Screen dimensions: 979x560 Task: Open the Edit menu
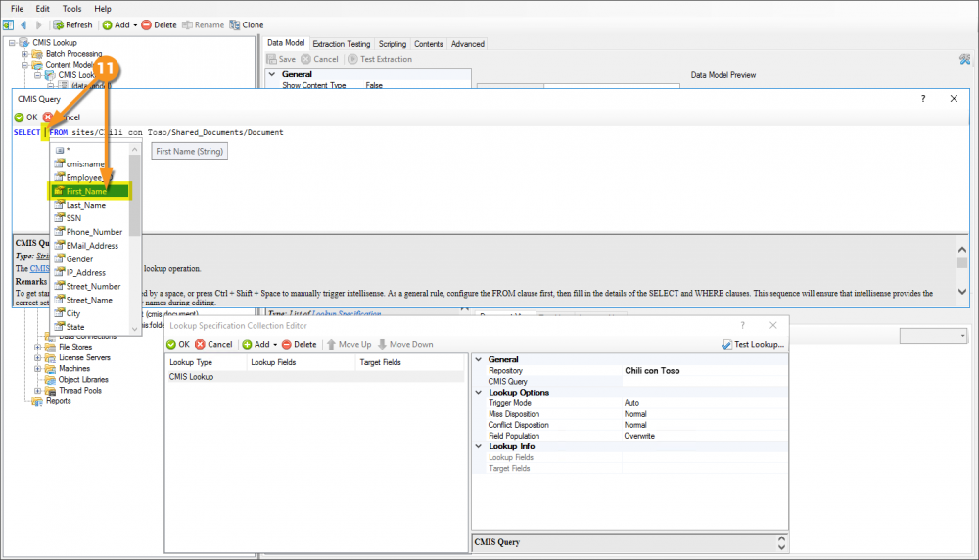point(42,9)
